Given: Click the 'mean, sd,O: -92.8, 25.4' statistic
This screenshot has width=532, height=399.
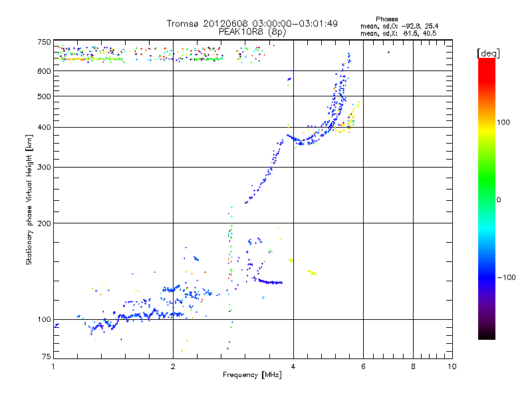Looking at the screenshot, I should click(400, 26).
